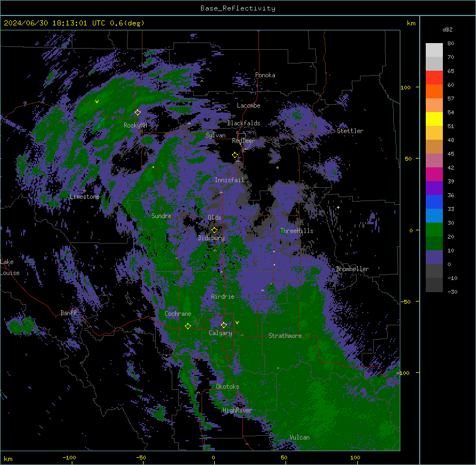Click the yellow V marker east of Calgary
The image size is (476, 465).
coord(237,323)
